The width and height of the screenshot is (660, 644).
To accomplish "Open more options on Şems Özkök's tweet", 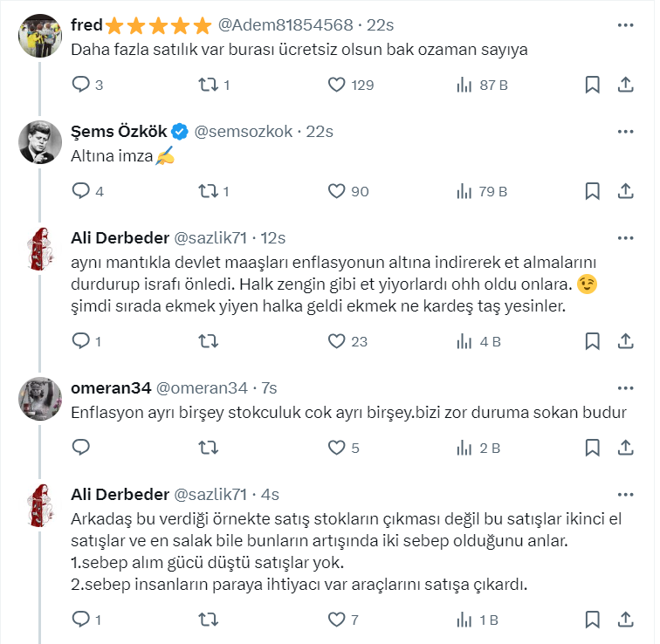I will (x=625, y=132).
